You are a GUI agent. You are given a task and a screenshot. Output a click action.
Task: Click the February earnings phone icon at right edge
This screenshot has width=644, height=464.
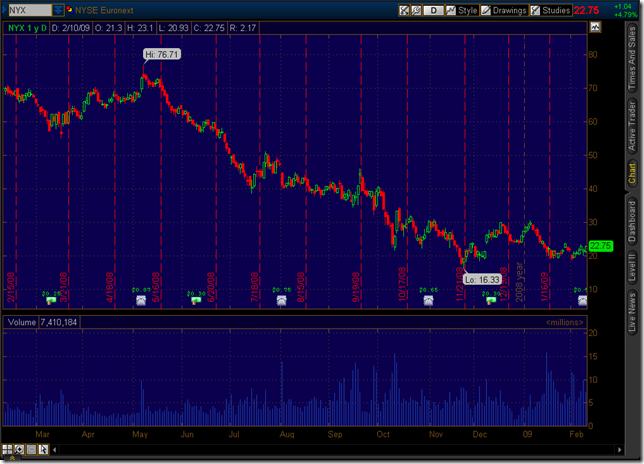click(582, 300)
